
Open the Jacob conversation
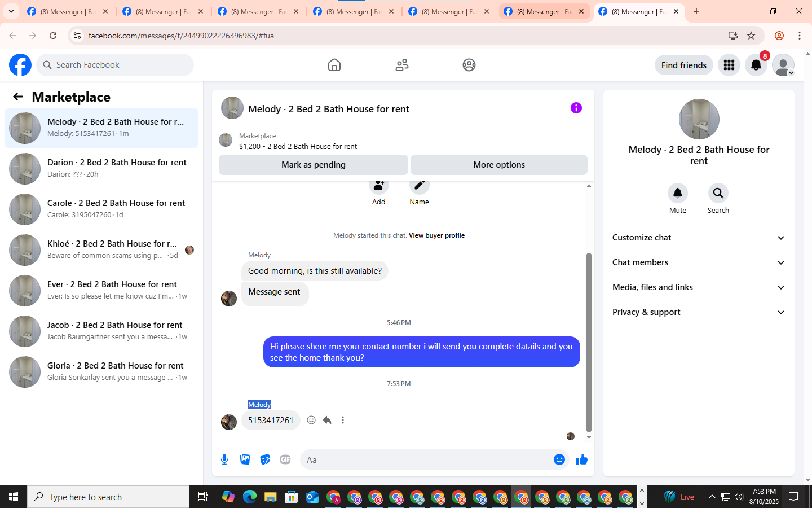pyautogui.click(x=101, y=331)
